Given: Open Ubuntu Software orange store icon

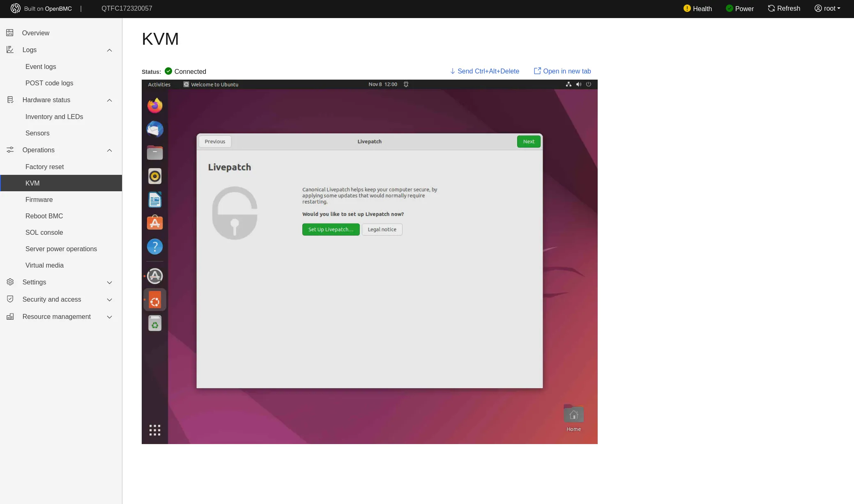Looking at the screenshot, I should (155, 223).
